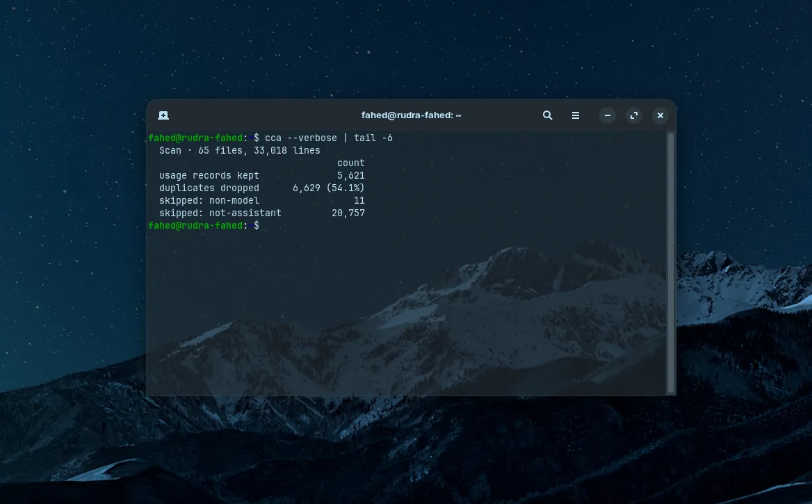Click the window title 'fahed@rudra-fahed: ~'
812x504 pixels.
tap(411, 115)
